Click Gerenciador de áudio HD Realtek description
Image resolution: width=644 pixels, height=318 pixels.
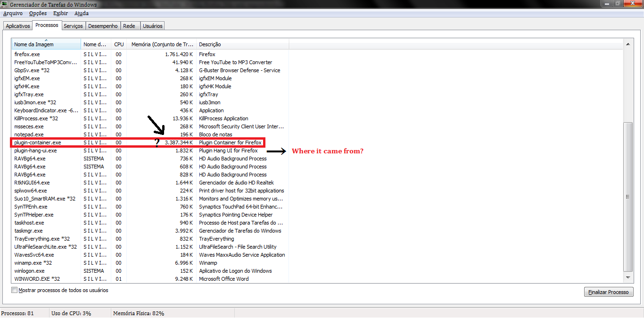(x=236, y=183)
